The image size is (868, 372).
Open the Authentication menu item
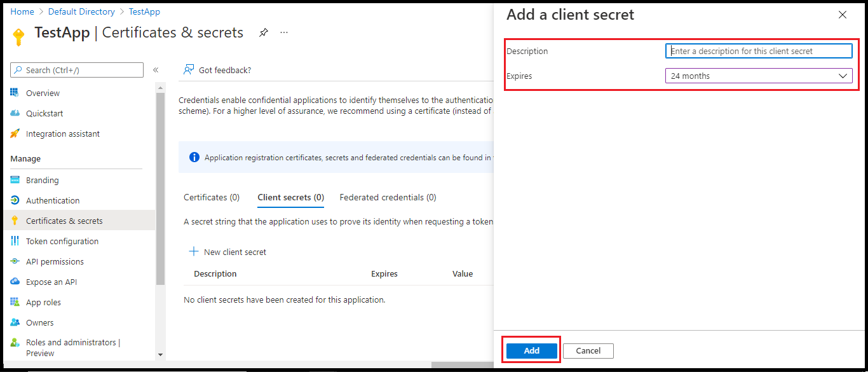point(53,200)
